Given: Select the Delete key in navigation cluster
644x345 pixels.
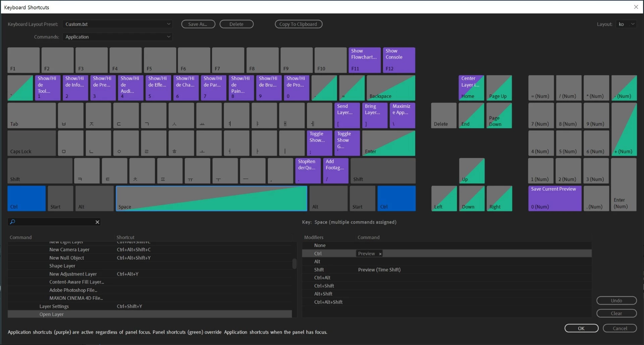Looking at the screenshot, I should click(444, 115).
